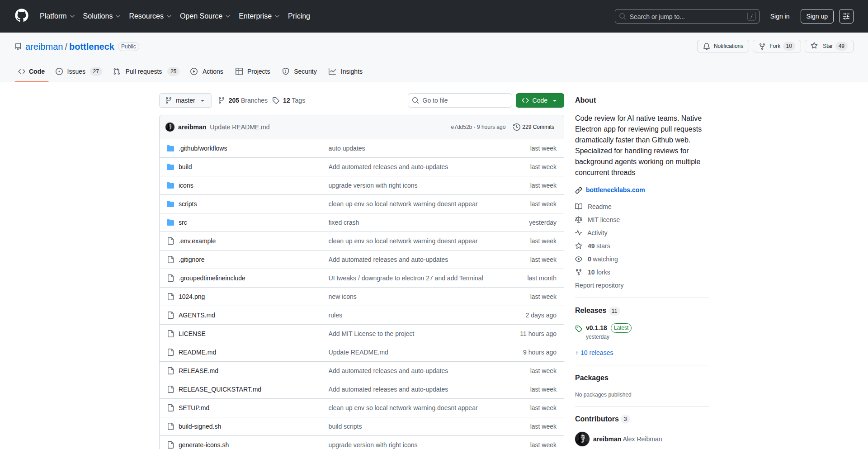Image resolution: width=868 pixels, height=449 pixels.
Task: Click the build folder icon
Action: click(170, 167)
